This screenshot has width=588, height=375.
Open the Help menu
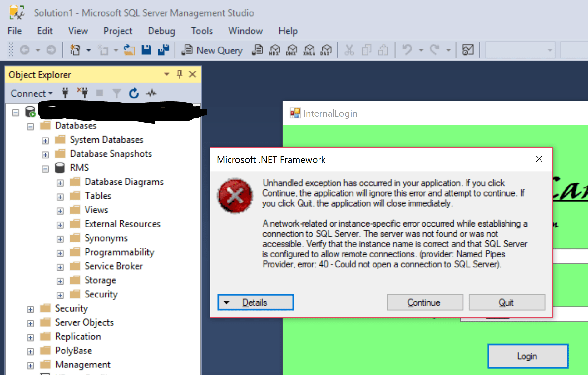(288, 31)
